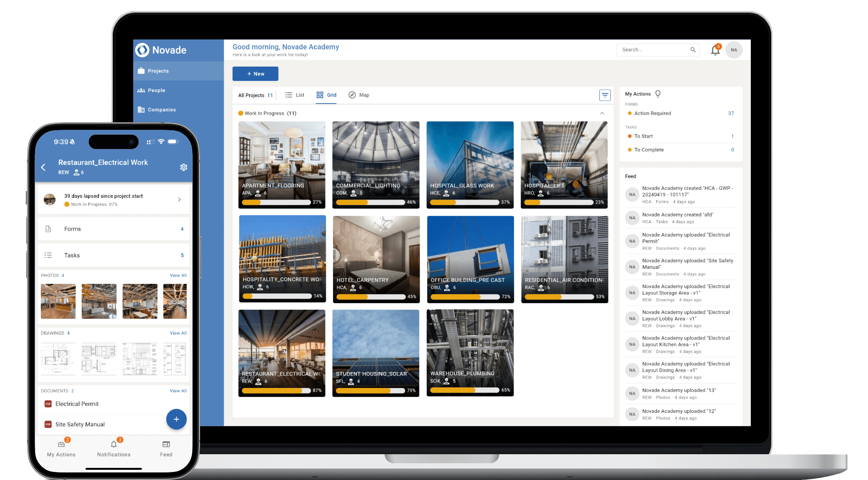This screenshot has width=868, height=480.
Task: Tap the blue plus add button
Action: pyautogui.click(x=176, y=419)
